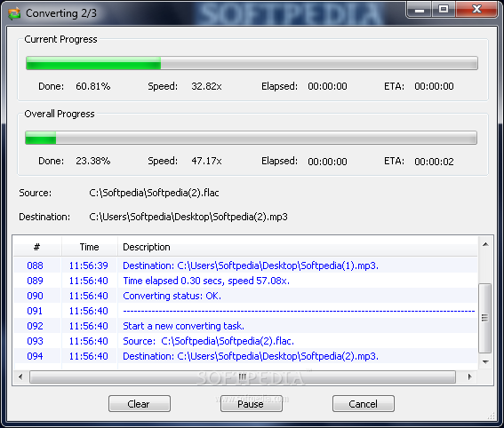Click the current Speed value 32.82x

(206, 86)
